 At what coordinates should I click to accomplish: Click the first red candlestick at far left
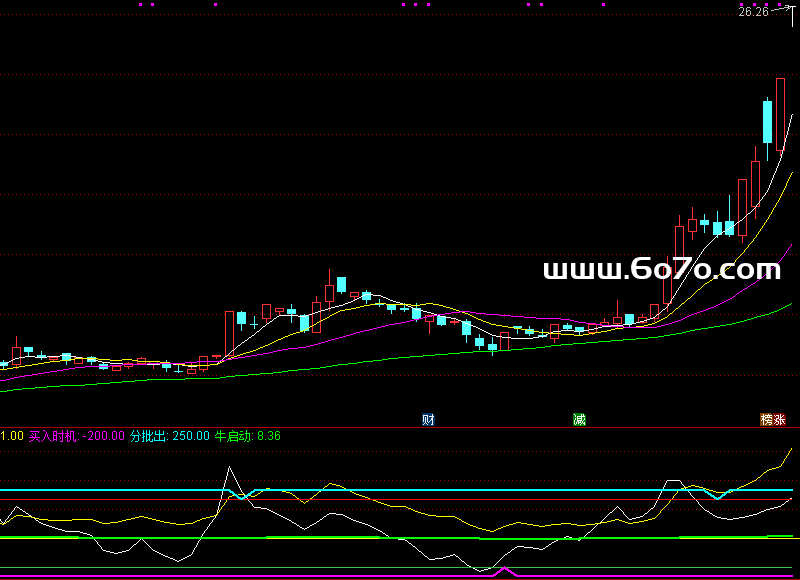16,355
